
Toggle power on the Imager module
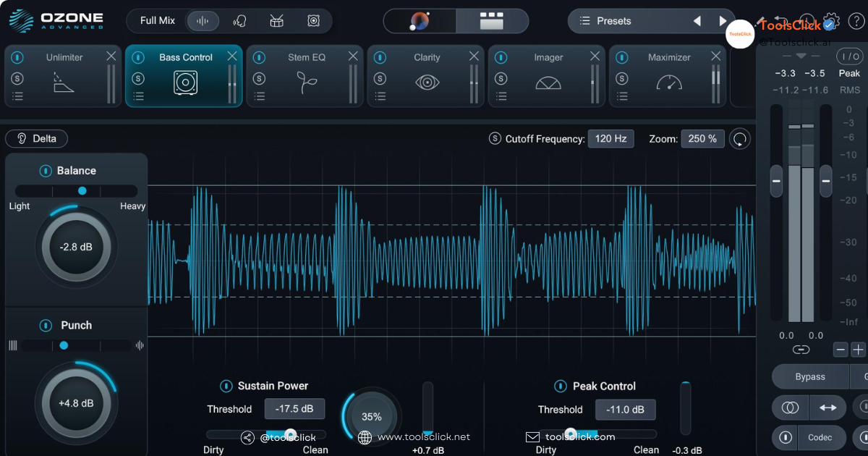tap(501, 57)
